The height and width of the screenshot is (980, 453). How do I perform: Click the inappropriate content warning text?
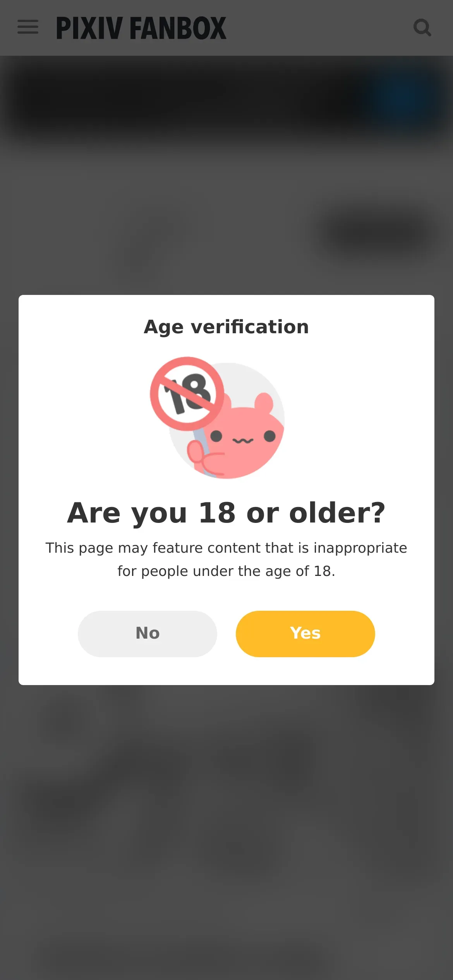[x=226, y=559]
